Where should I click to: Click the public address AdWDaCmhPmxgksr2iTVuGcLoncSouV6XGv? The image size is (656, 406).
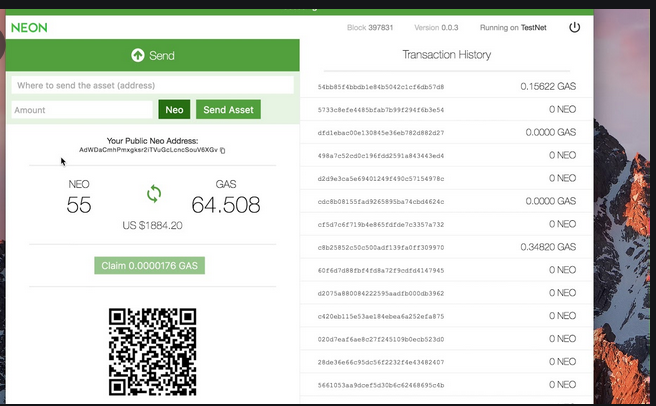point(149,150)
